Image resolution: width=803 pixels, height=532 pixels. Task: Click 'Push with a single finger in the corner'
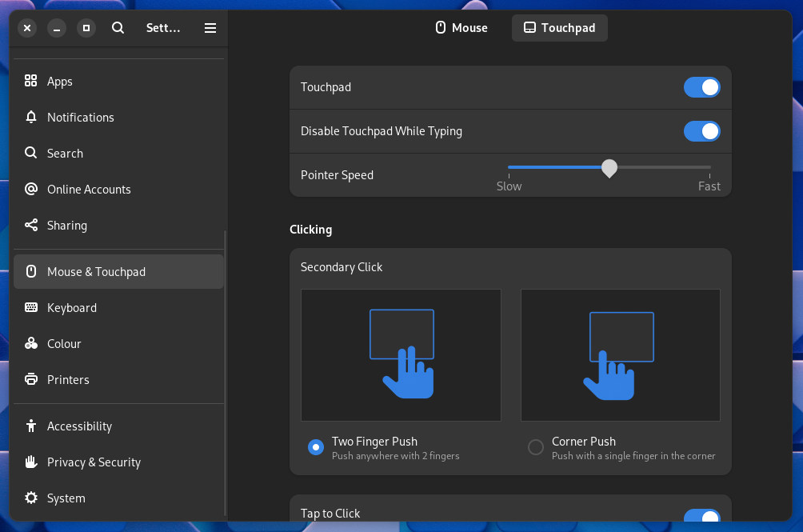click(x=633, y=456)
